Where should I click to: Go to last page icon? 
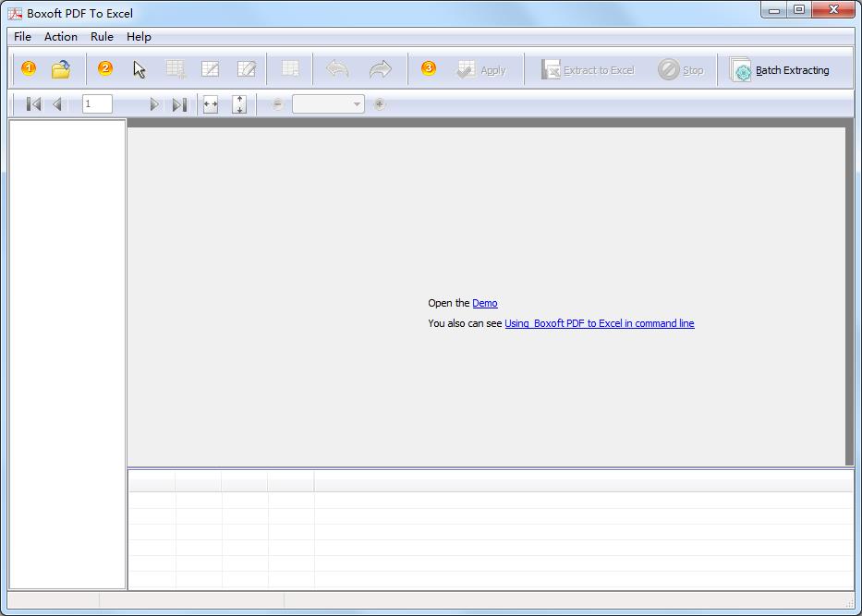(179, 103)
